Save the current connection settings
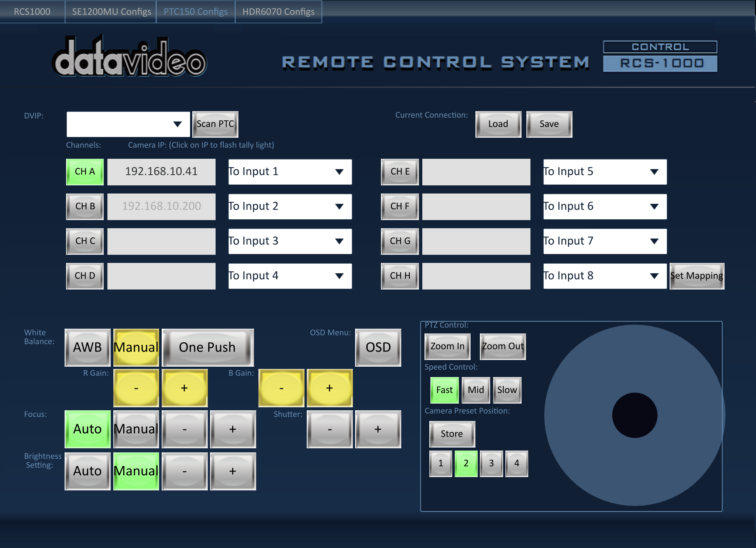Screen dimensions: 756x548 [549, 124]
